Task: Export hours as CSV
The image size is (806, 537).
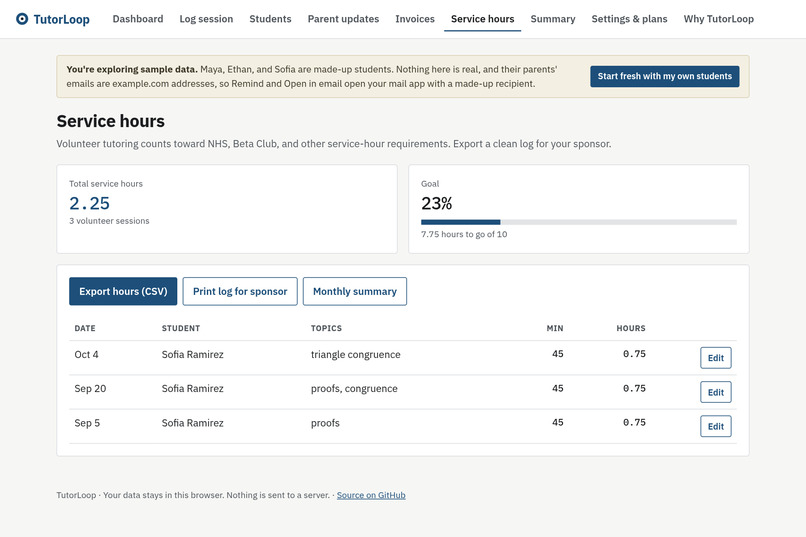Action: (123, 291)
